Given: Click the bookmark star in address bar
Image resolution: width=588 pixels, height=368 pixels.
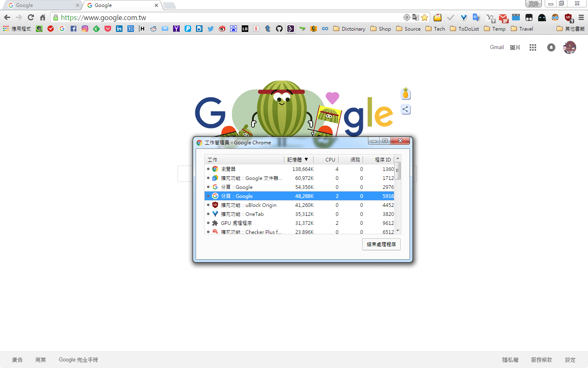Looking at the screenshot, I should pos(425,18).
